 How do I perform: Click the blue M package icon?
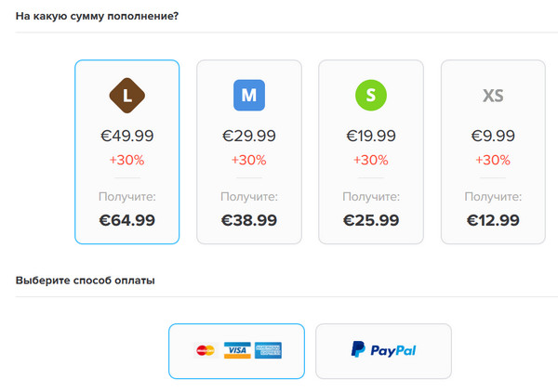coord(249,95)
